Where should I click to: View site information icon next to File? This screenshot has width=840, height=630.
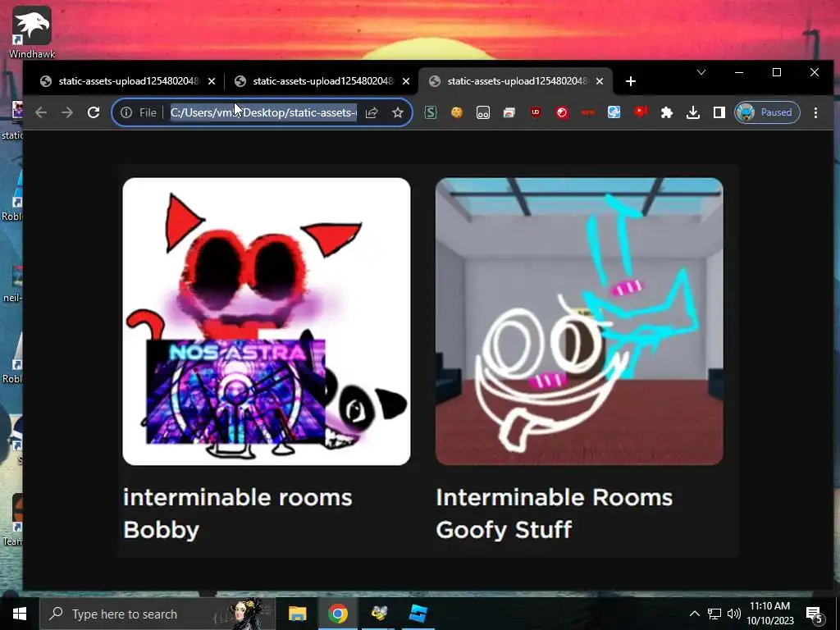(x=126, y=112)
